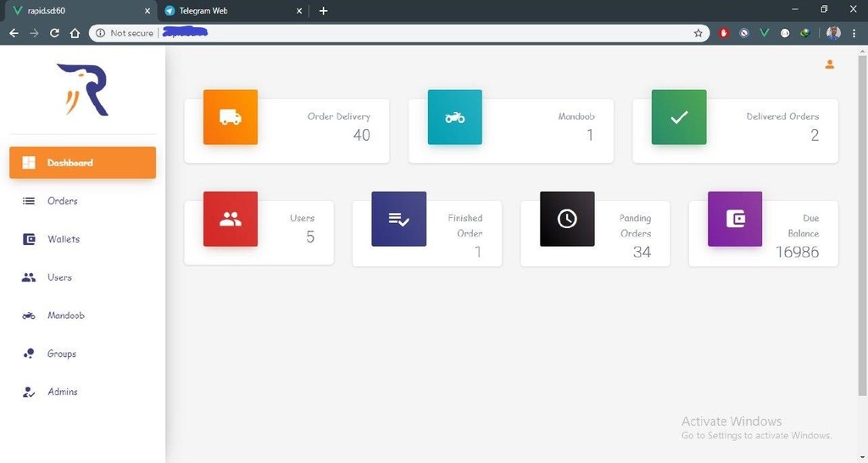Click the green checkmark icon for Delivered Orders

(679, 117)
